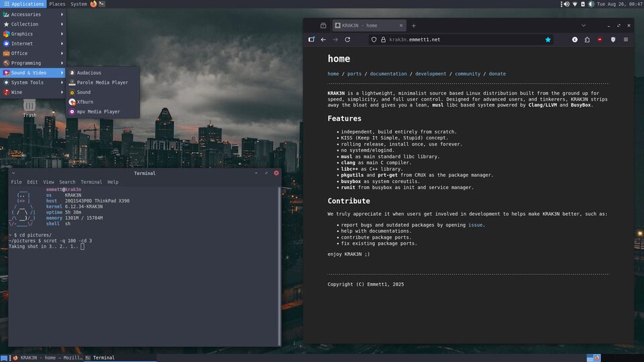This screenshot has width=644, height=362.
Task: Open the terminal File menu
Action: pos(16,182)
